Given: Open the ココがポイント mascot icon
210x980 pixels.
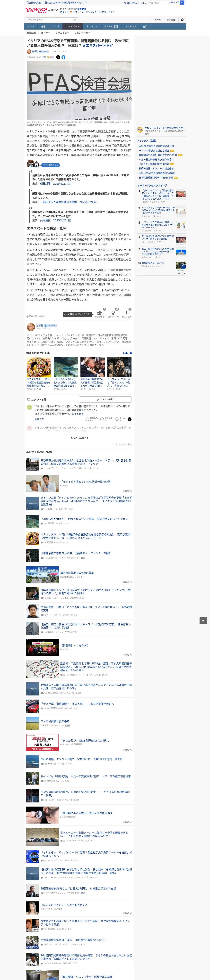Looking at the screenshot, I should tap(34, 164).
